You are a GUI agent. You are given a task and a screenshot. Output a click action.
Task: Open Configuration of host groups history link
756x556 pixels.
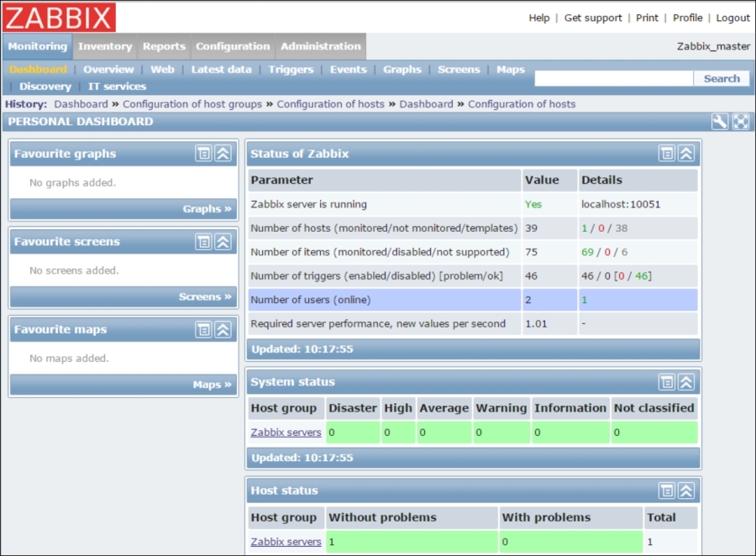click(x=192, y=104)
